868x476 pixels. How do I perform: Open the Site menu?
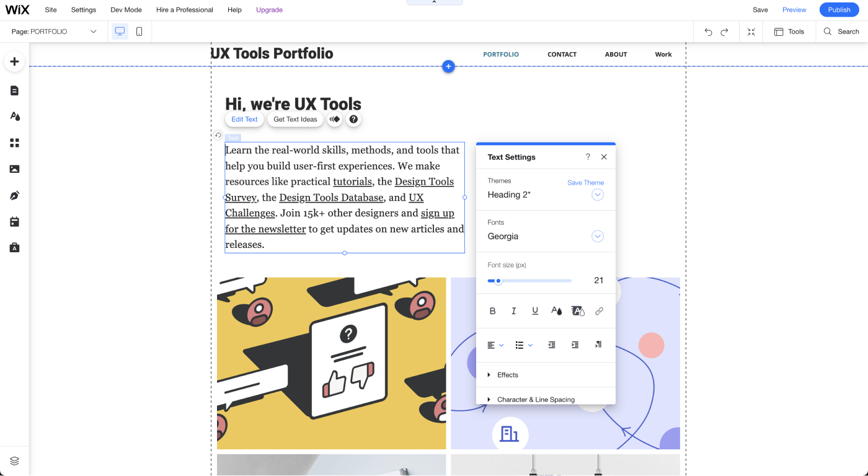coord(51,10)
